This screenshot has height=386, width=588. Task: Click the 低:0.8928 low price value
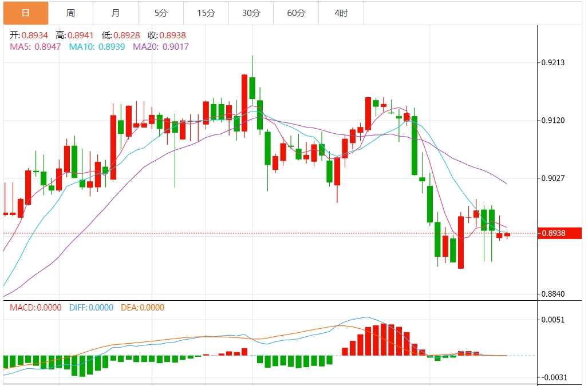(121, 35)
